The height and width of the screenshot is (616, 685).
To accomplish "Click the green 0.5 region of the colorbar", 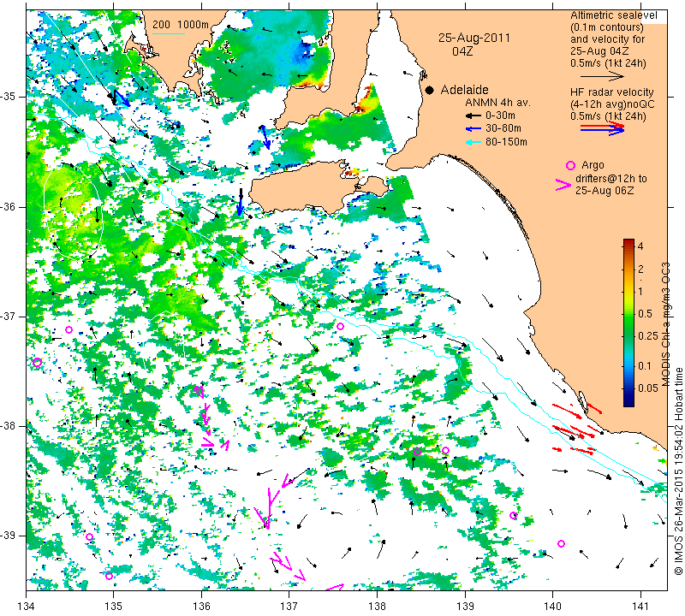I will (628, 313).
